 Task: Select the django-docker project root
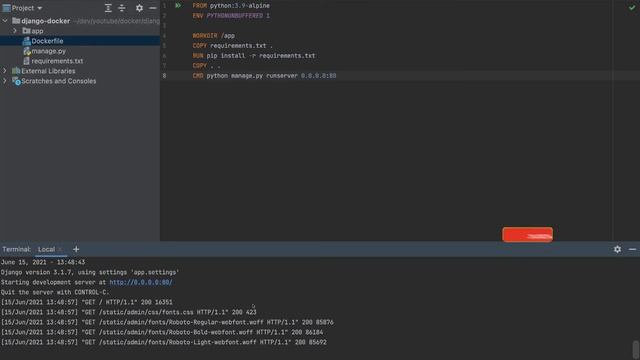[x=45, y=21]
